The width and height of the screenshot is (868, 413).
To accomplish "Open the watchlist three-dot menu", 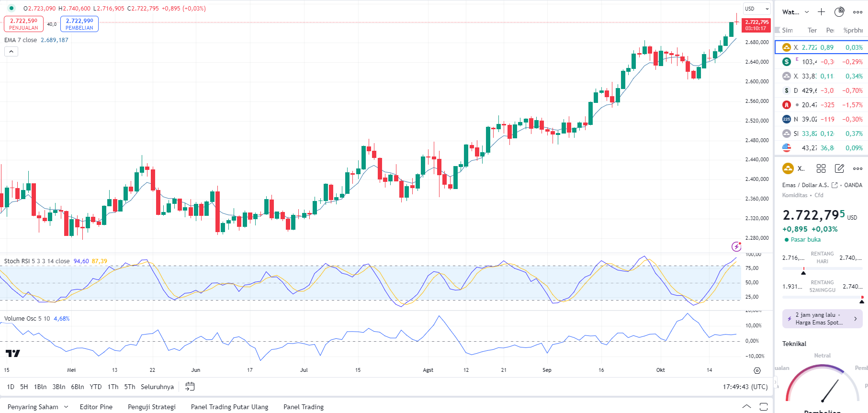I will (x=857, y=12).
